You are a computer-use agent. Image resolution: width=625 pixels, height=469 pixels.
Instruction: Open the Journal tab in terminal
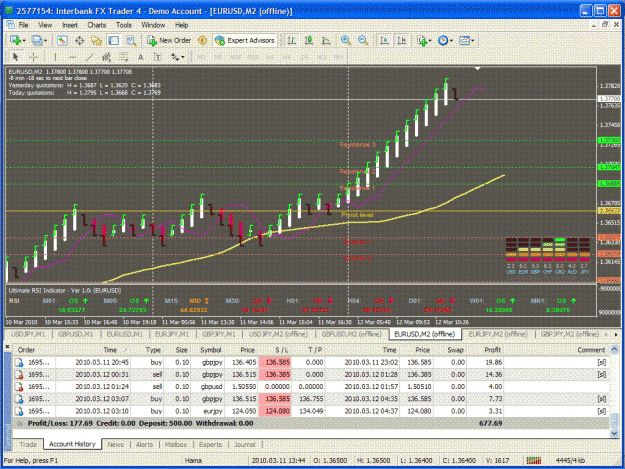click(x=245, y=444)
